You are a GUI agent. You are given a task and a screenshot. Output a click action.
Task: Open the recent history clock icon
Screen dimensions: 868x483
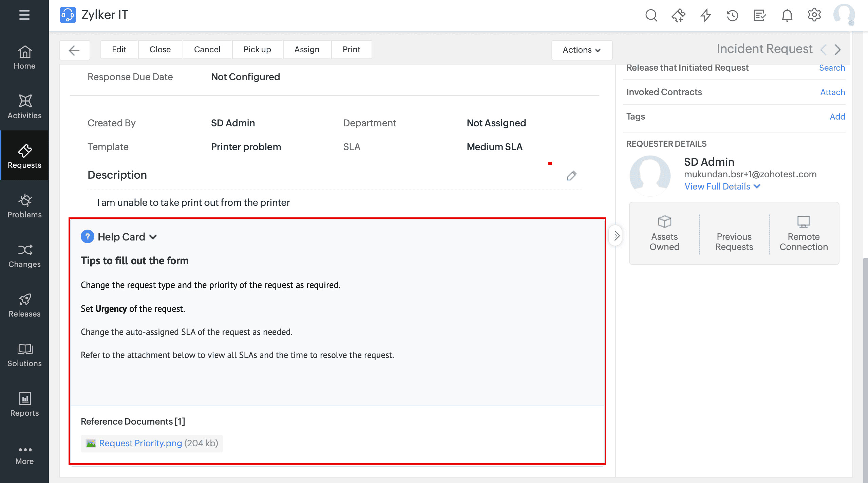point(732,15)
